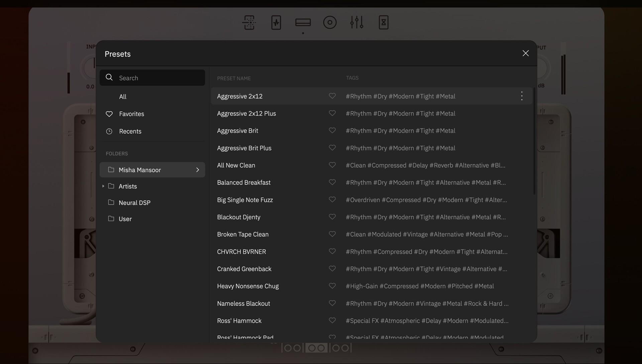Open the Misha Mansoor folder chevron
This screenshot has width=642, height=364.
(x=197, y=170)
